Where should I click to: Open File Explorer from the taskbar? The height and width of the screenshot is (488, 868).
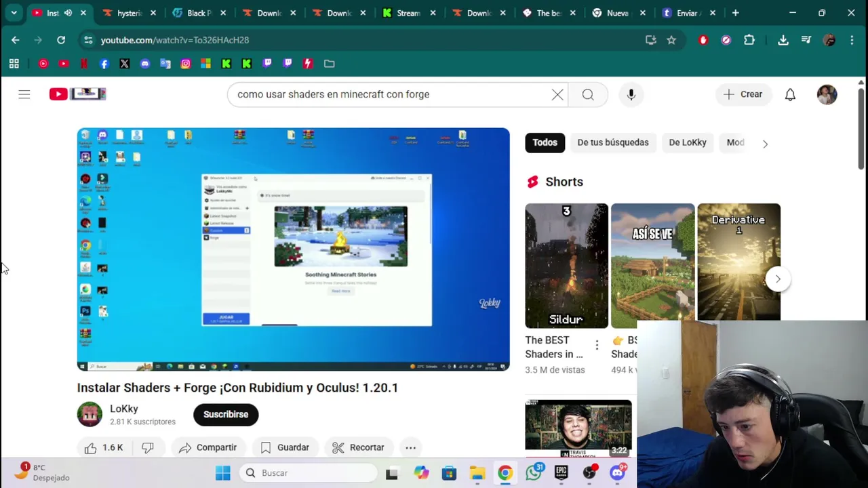[x=477, y=473]
